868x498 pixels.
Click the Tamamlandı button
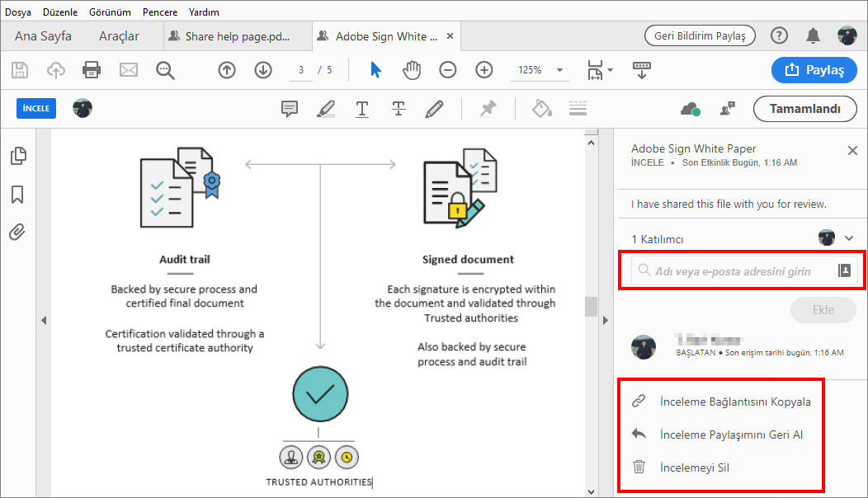pos(805,109)
